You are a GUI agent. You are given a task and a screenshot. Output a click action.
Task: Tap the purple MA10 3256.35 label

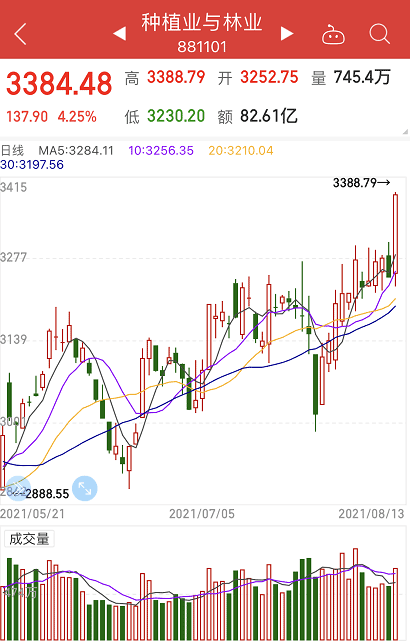tap(161, 150)
